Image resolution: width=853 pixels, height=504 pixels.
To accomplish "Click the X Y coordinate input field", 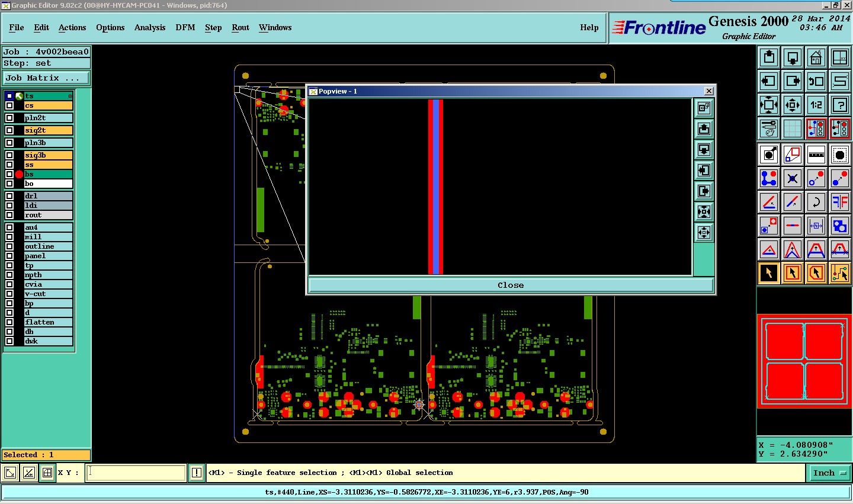I will (x=136, y=473).
